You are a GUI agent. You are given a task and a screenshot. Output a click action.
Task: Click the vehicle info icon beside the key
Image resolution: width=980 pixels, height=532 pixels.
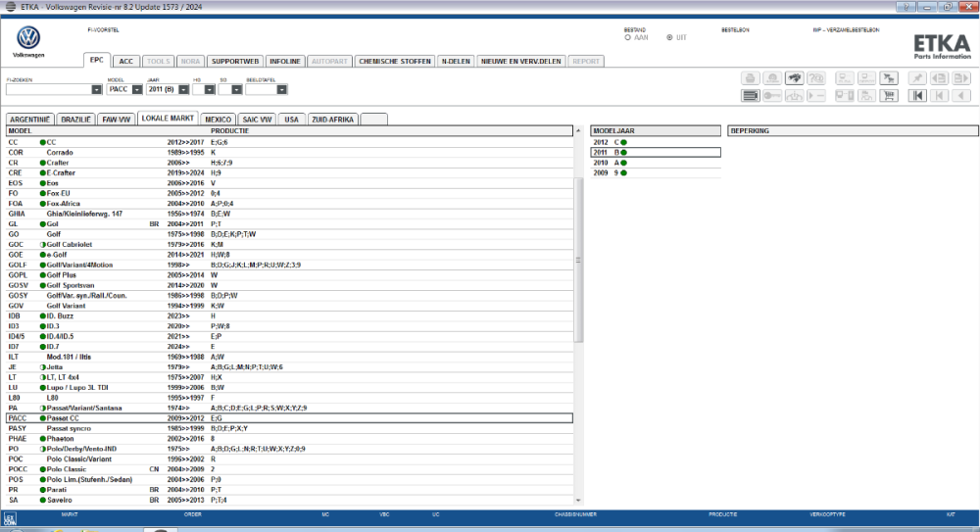pyautogui.click(x=795, y=96)
